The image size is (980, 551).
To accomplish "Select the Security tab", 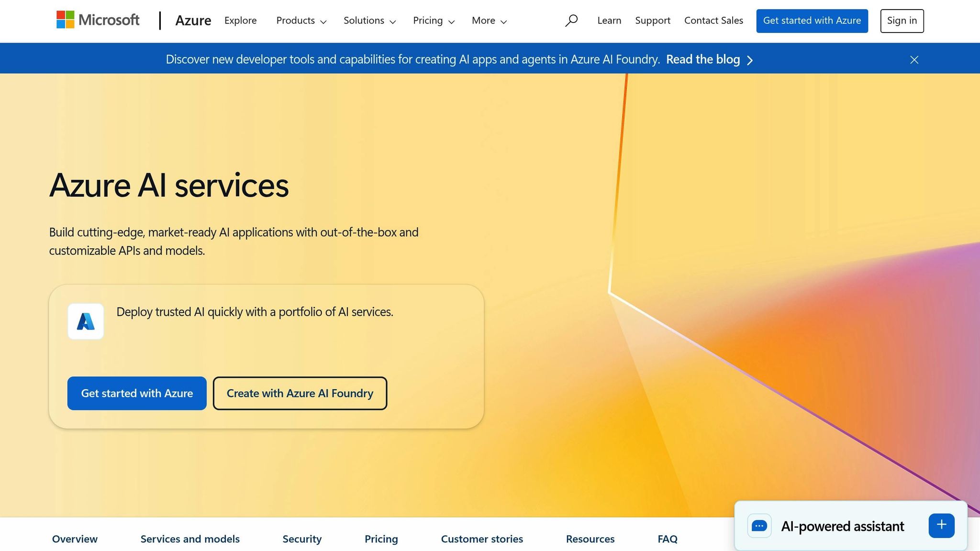I will point(302,539).
